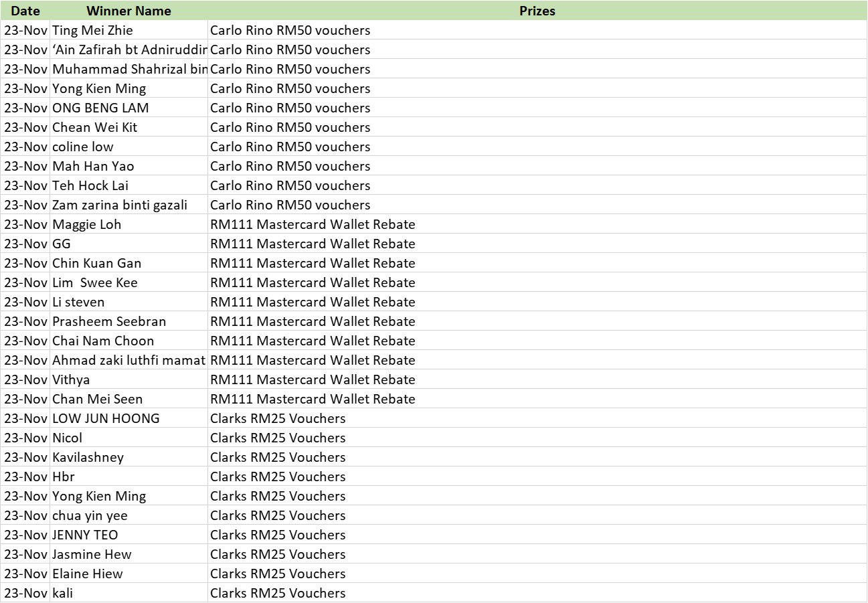Select the Ahmad zaki luthfi mamat cell
Image resolution: width=868 pixels, height=603 pixels.
128,360
